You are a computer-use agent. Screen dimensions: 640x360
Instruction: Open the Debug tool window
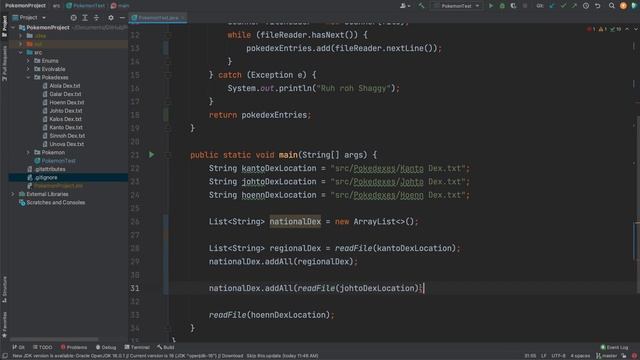pos(106,347)
